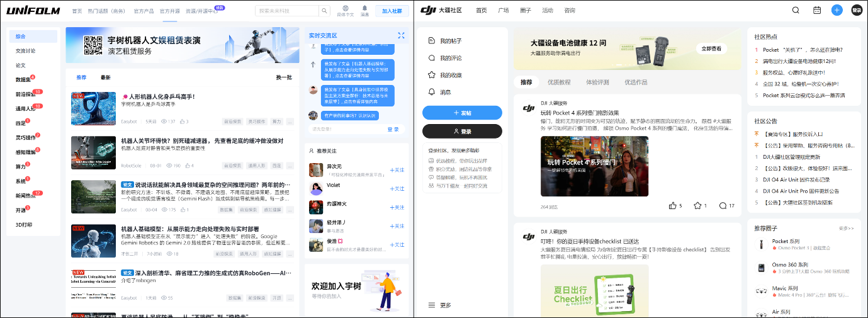Open DJI O4 Air Unit Pro 固件更新公告
This screenshot has height=318, width=868.
[801, 191]
